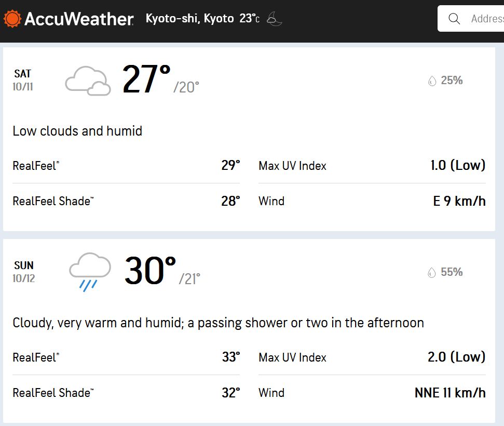Image resolution: width=504 pixels, height=426 pixels.
Task: Click Saturday's 27° high temperature
Action: 146,79
